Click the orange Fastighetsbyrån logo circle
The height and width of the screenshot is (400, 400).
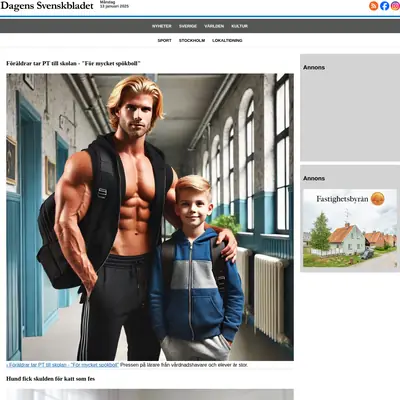coord(378,199)
